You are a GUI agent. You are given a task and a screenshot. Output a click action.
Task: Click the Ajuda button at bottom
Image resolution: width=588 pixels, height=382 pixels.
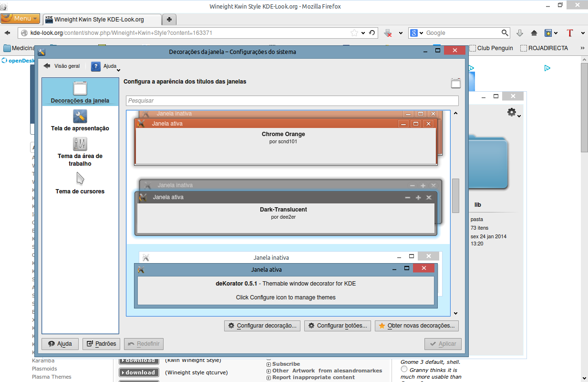(x=60, y=344)
